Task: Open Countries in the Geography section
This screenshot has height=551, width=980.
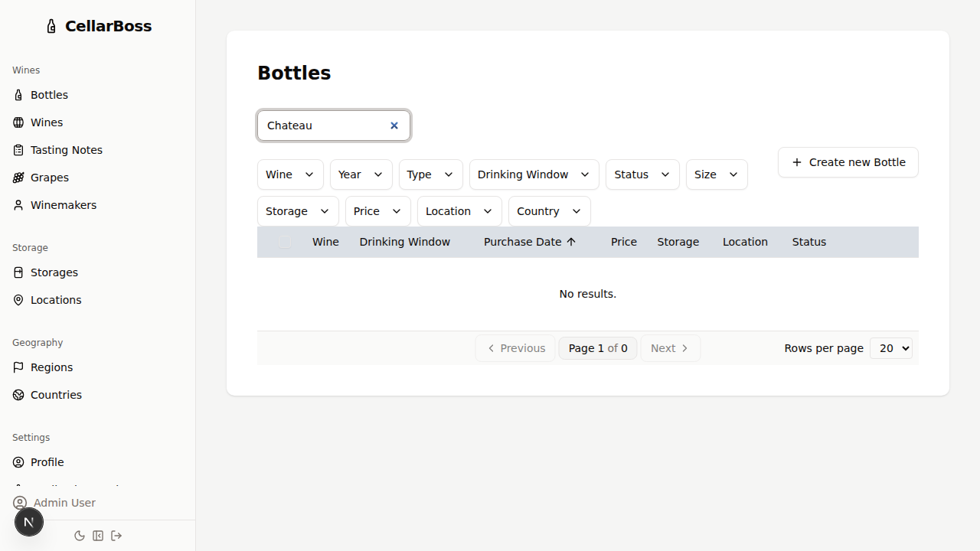Action: [x=18, y=395]
